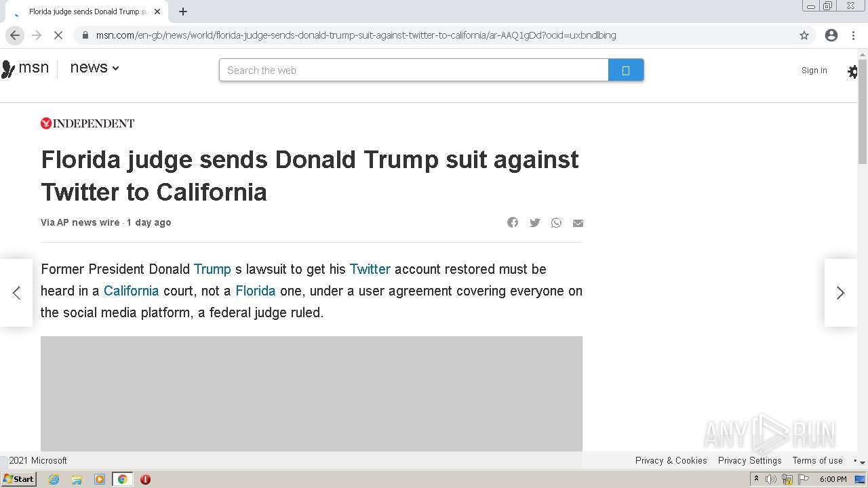Screen dimensions: 868x488
Task: Click the action center flag icon
Action: point(804,479)
